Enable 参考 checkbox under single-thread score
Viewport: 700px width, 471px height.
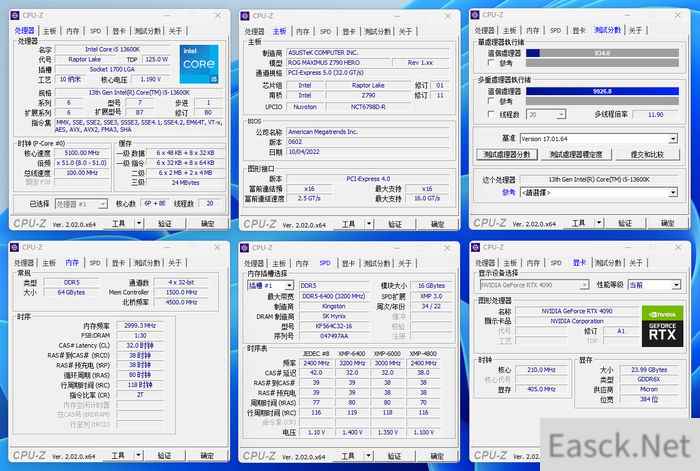click(491, 63)
